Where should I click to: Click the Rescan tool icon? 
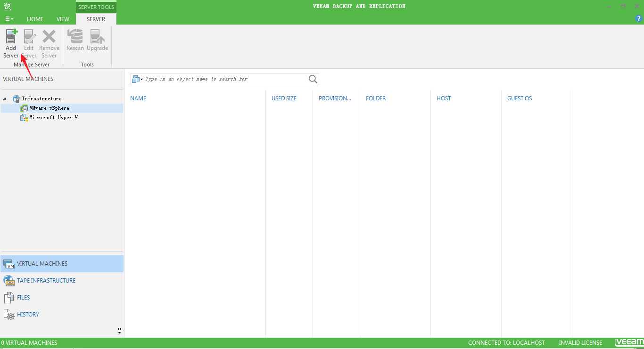[x=75, y=36]
